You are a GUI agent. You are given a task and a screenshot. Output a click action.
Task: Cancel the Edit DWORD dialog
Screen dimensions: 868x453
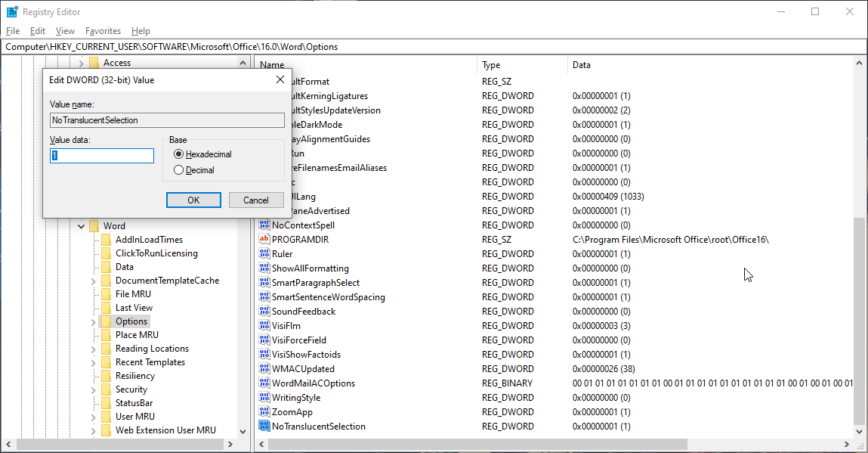(256, 200)
